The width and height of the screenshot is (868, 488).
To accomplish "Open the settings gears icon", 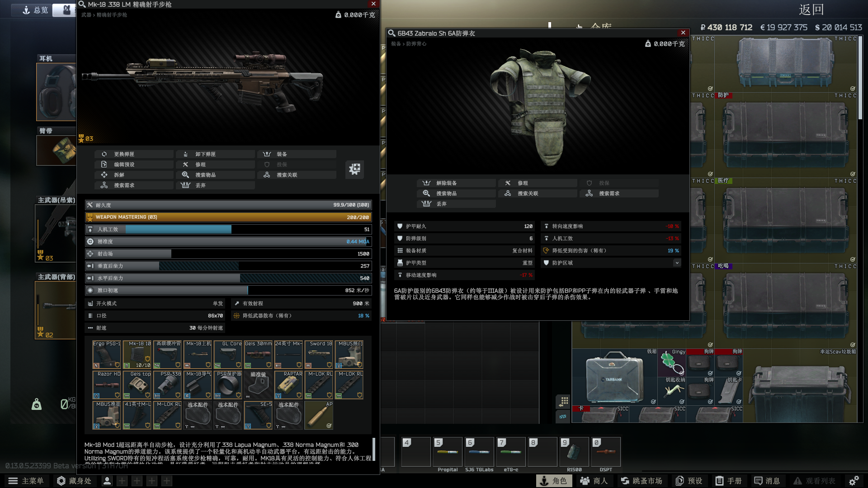I will (854, 481).
